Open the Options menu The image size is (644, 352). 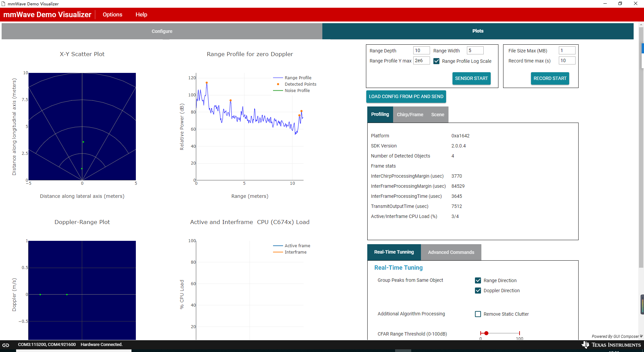tap(112, 14)
